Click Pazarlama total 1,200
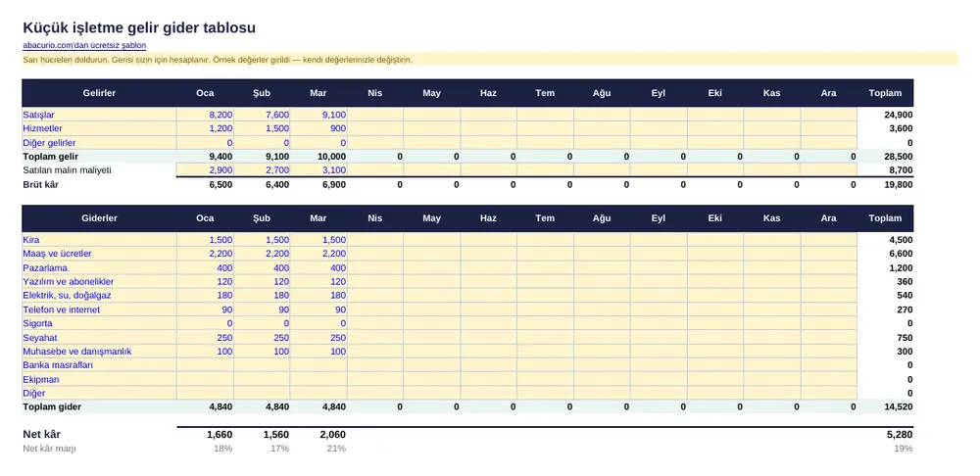This screenshot has width=980, height=476. [902, 268]
